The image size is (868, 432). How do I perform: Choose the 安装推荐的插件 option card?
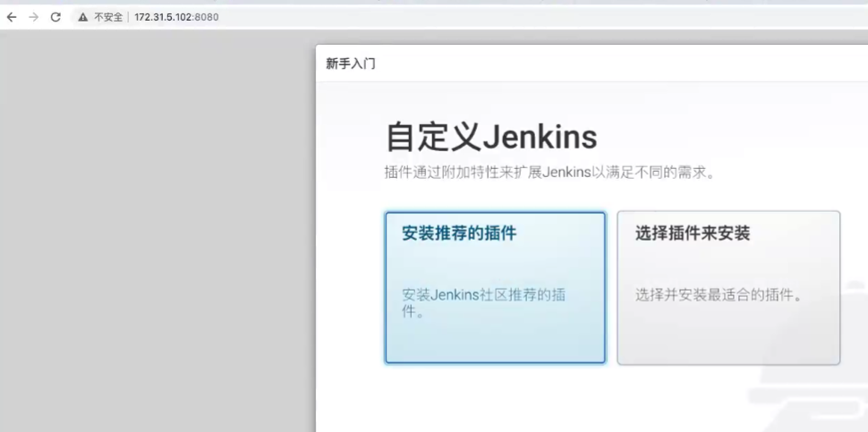[x=496, y=288]
